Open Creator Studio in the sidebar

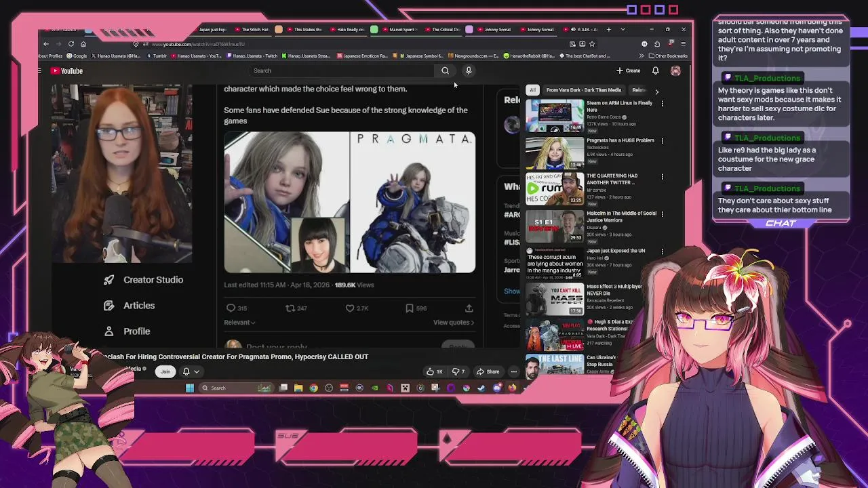[x=144, y=280]
